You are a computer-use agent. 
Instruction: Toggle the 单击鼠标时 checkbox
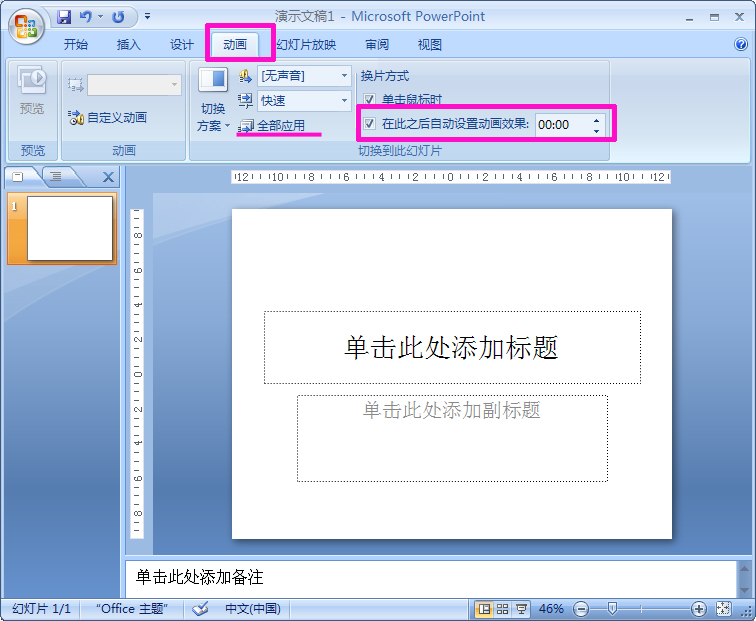[370, 99]
